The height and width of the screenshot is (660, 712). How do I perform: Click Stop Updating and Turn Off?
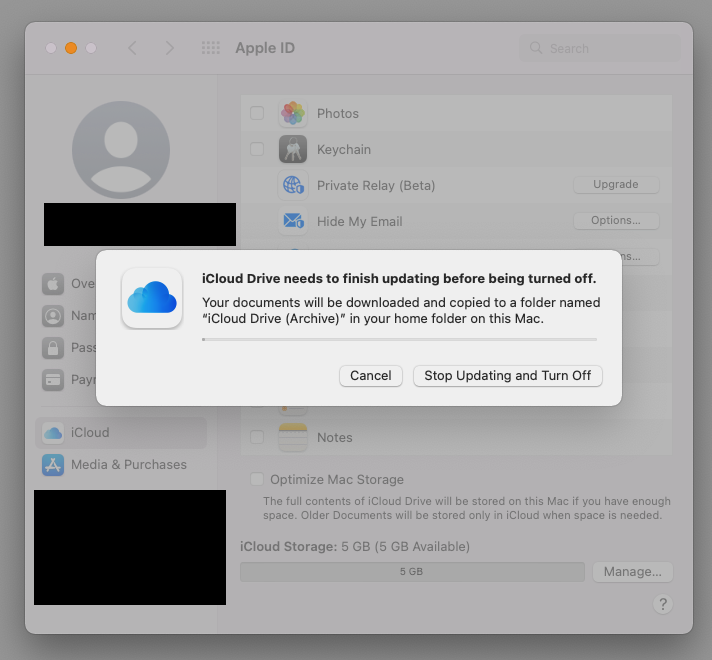click(507, 376)
